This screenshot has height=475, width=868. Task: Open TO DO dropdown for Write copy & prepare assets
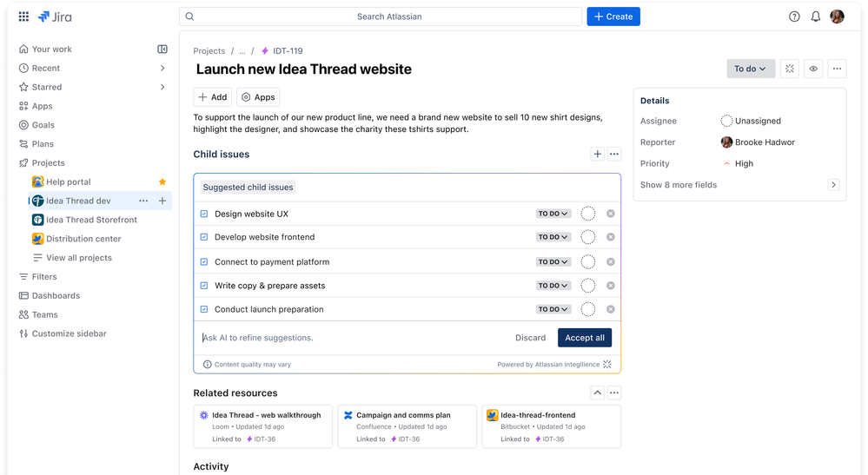coord(553,286)
